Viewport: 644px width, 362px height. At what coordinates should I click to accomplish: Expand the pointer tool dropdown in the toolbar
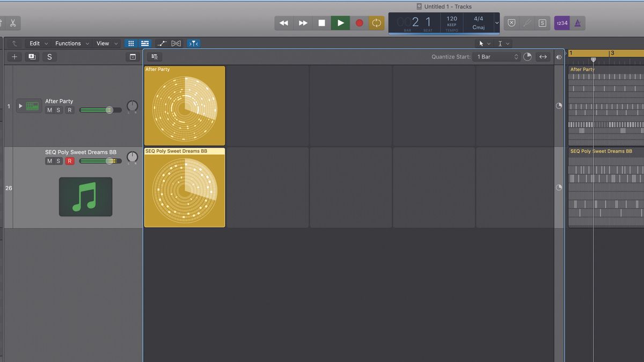(x=489, y=43)
